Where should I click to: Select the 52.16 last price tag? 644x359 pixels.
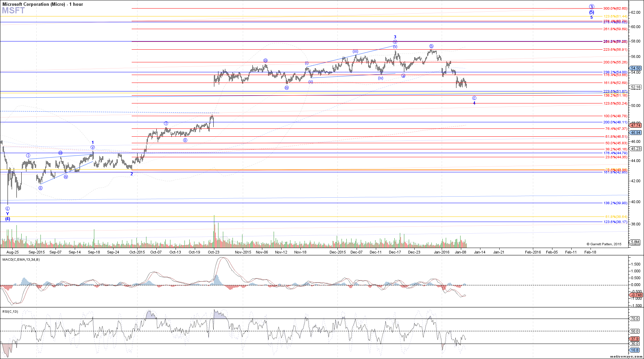636,87
